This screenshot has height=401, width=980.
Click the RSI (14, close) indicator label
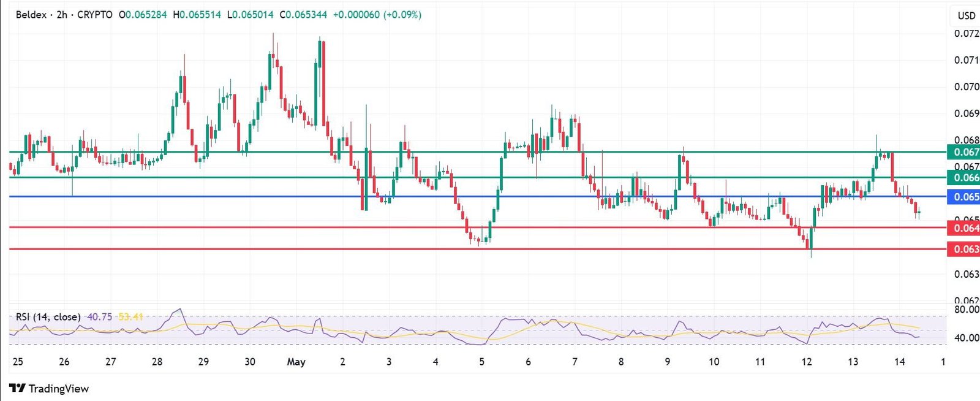pos(48,316)
